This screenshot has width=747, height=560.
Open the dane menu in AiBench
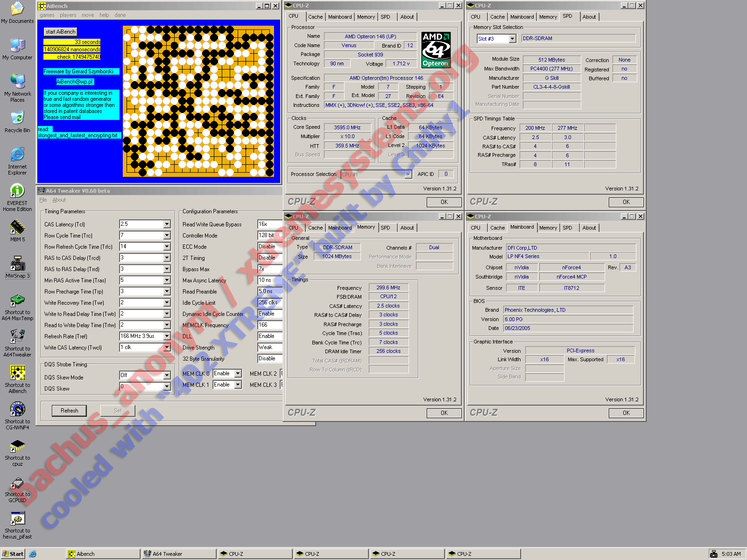[x=120, y=15]
